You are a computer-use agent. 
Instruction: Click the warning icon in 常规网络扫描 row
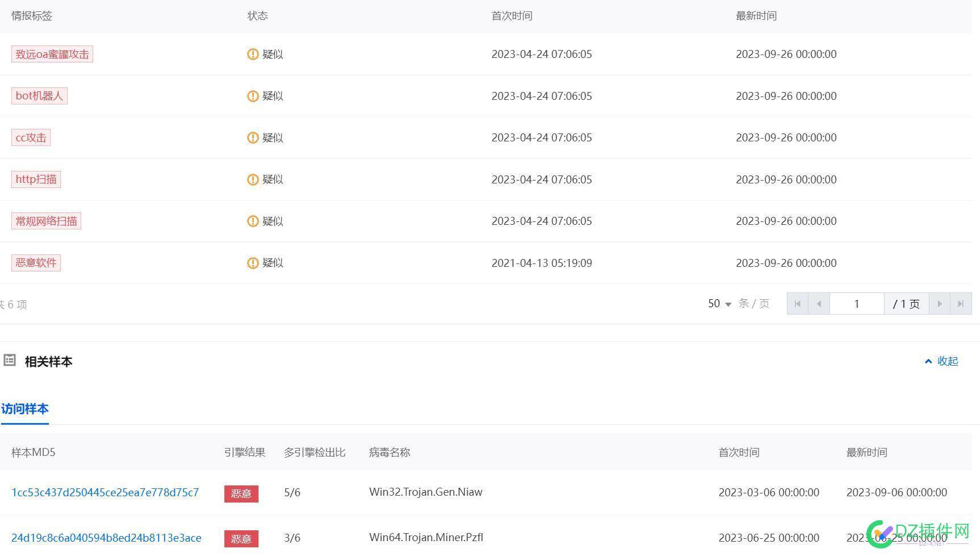(x=253, y=221)
